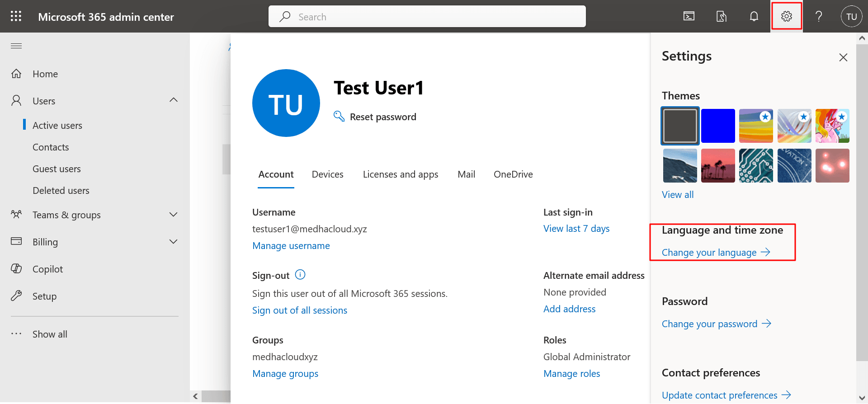Go to Home in navigation

(45, 74)
